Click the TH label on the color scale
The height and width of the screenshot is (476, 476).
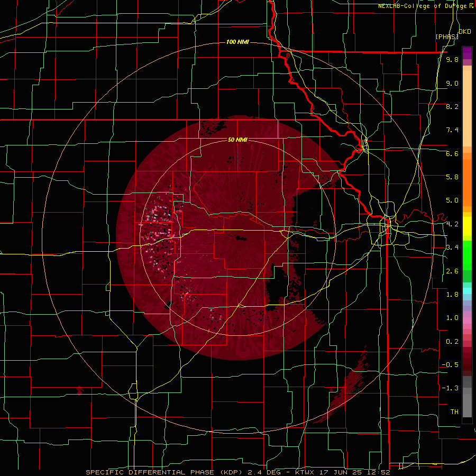(454, 412)
